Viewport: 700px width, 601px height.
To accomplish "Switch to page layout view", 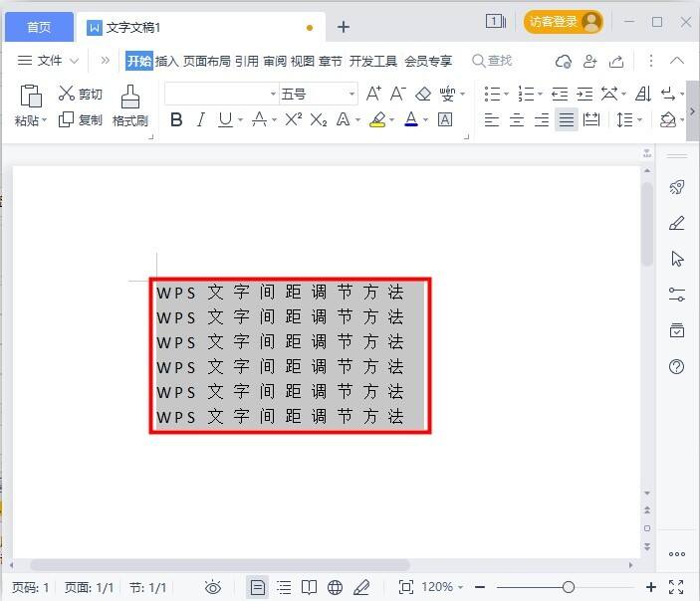I will 258,587.
